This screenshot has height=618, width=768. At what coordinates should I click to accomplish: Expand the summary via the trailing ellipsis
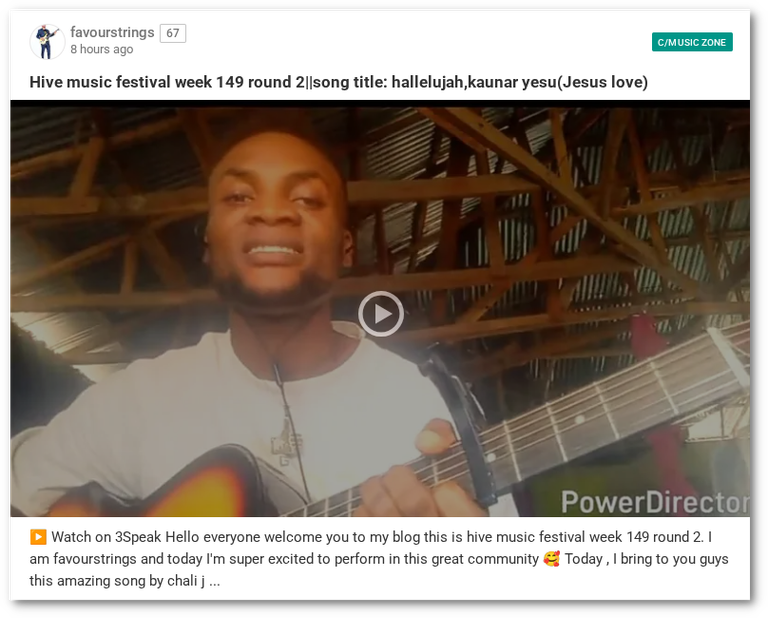pyautogui.click(x=215, y=581)
